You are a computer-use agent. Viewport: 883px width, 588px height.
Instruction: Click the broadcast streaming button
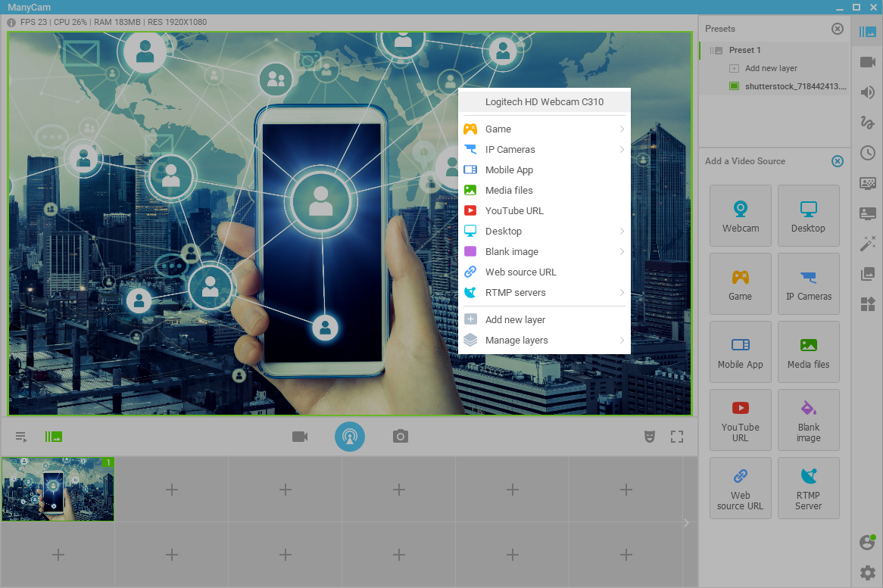[350, 437]
